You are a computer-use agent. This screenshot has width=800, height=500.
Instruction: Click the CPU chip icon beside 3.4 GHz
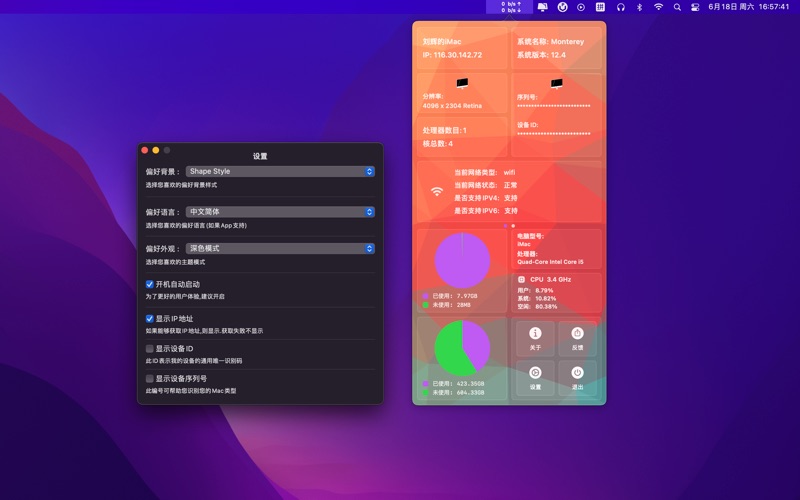[x=521, y=280]
